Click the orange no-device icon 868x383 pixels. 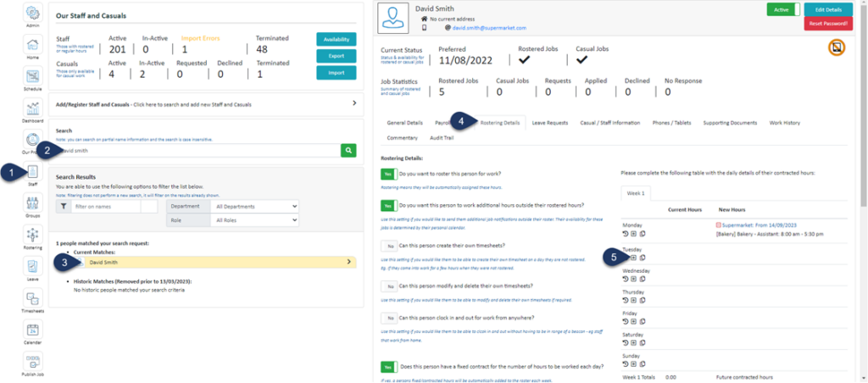[837, 48]
